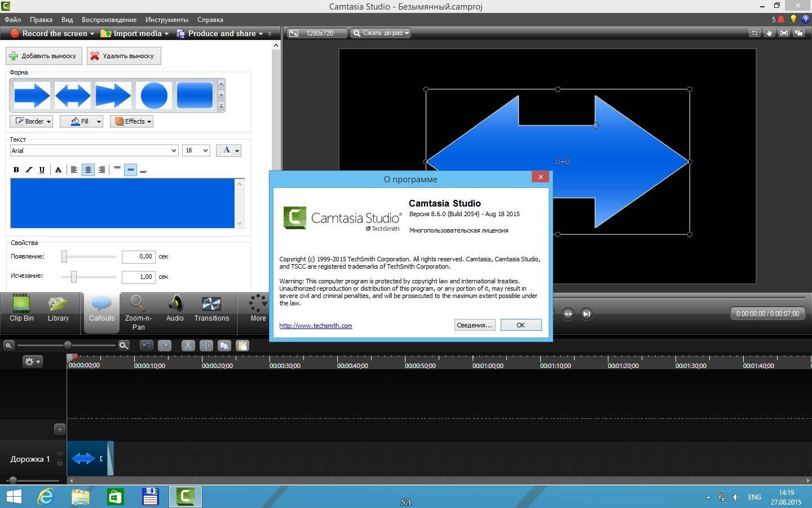Redo the last timeline action
Screen dimensions: 812x508
coord(165,345)
